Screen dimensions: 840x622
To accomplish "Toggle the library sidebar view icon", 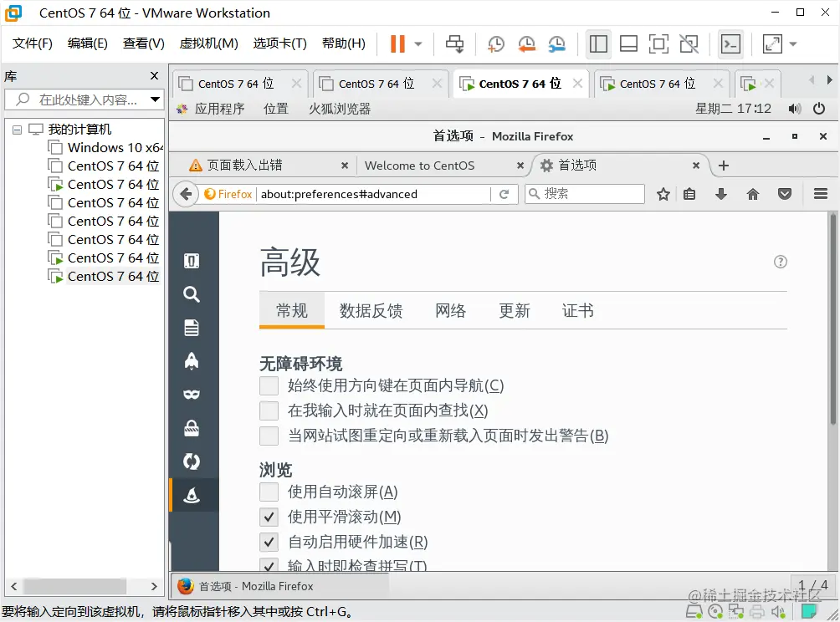I will point(598,44).
